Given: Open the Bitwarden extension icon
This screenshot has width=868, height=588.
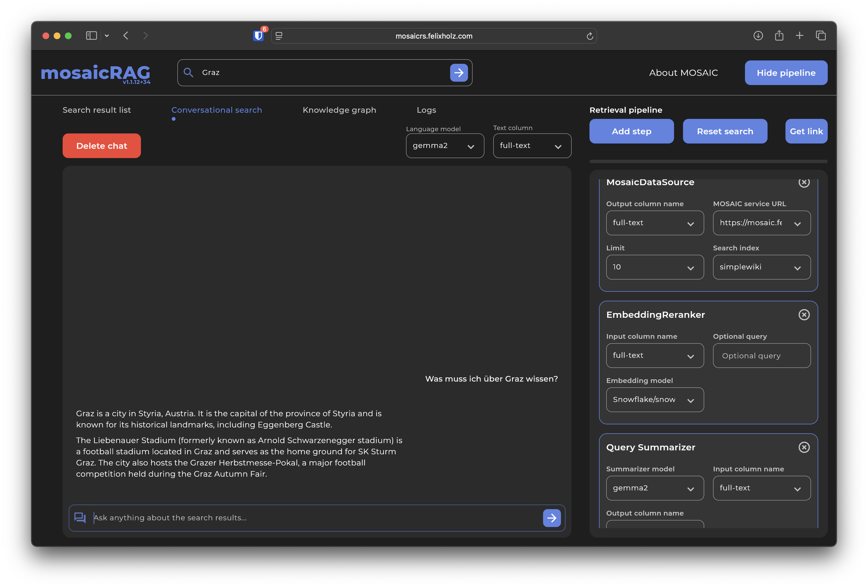Looking at the screenshot, I should pyautogui.click(x=258, y=36).
